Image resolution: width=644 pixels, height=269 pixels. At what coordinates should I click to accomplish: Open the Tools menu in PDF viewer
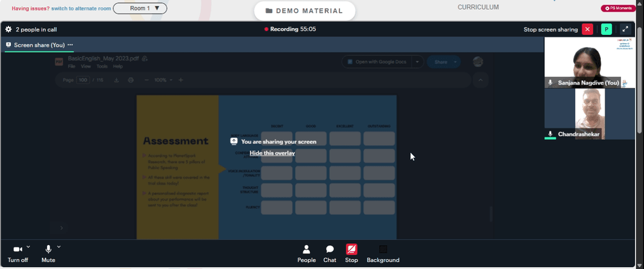point(102,66)
